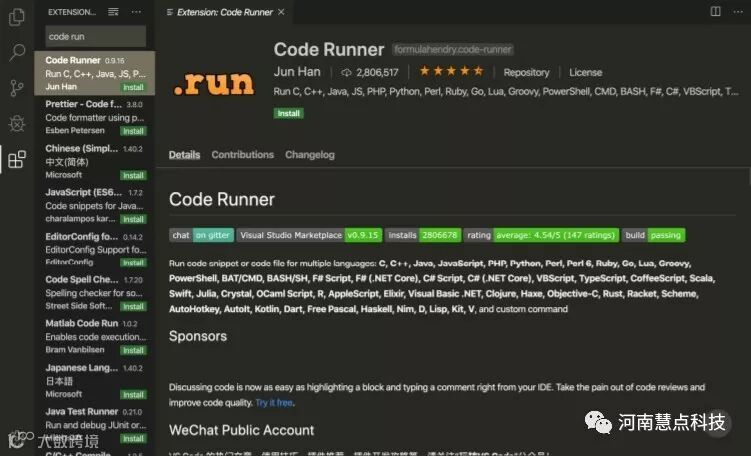Click Visual Studio Marketplace v0.9.15 badge
This screenshot has width=751, height=456.
[x=309, y=235]
